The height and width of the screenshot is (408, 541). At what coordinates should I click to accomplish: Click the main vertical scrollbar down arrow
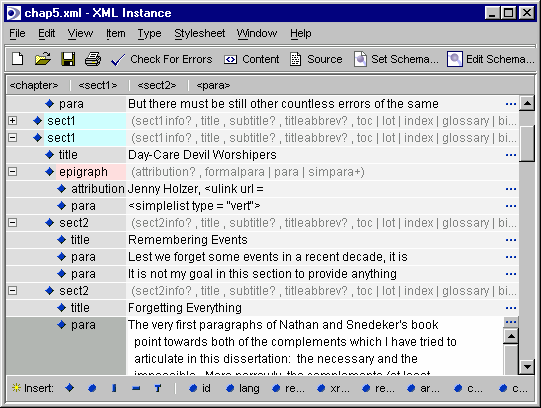[x=527, y=366]
